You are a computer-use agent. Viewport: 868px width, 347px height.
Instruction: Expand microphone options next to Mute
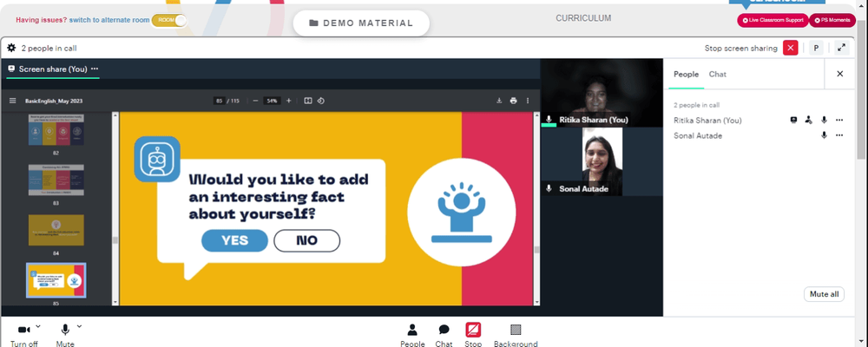click(79, 326)
